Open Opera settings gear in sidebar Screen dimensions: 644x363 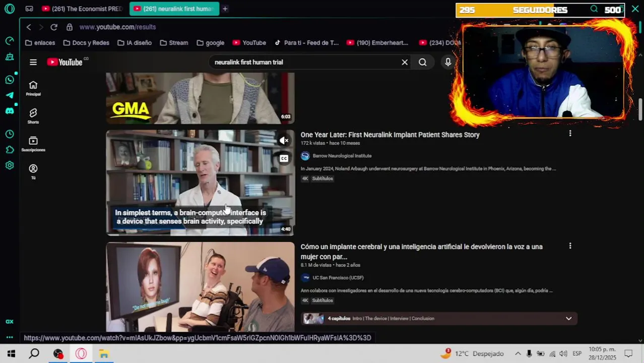[x=10, y=165]
